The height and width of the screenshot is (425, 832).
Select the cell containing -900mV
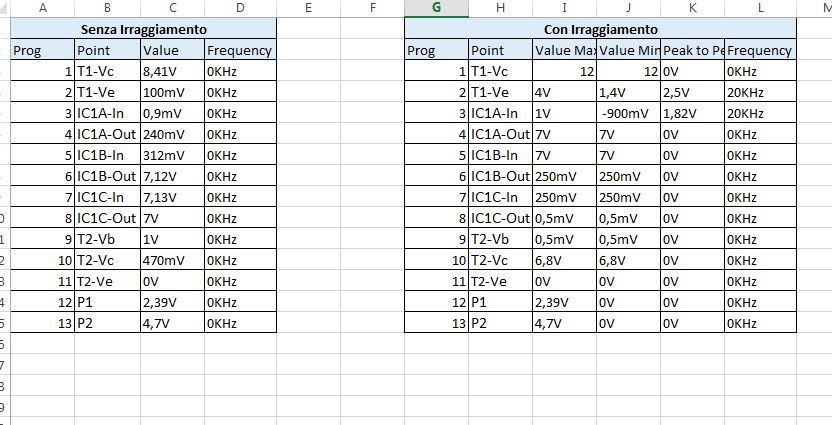coord(628,114)
